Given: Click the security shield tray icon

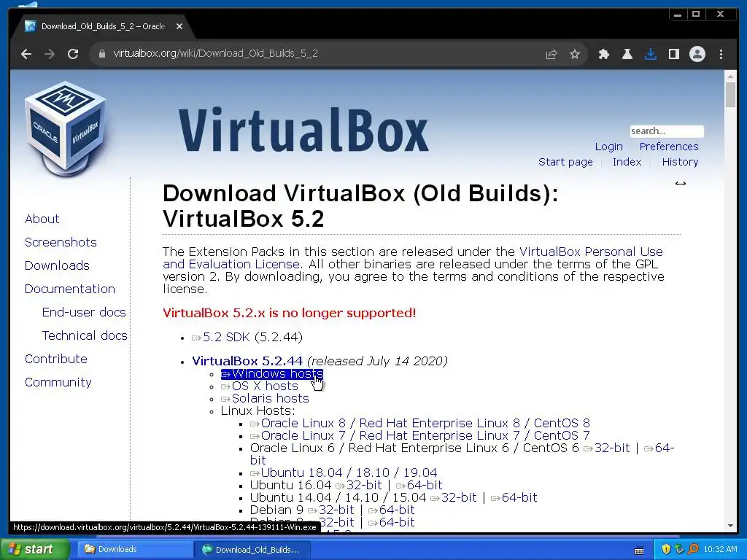Looking at the screenshot, I should click(665, 549).
